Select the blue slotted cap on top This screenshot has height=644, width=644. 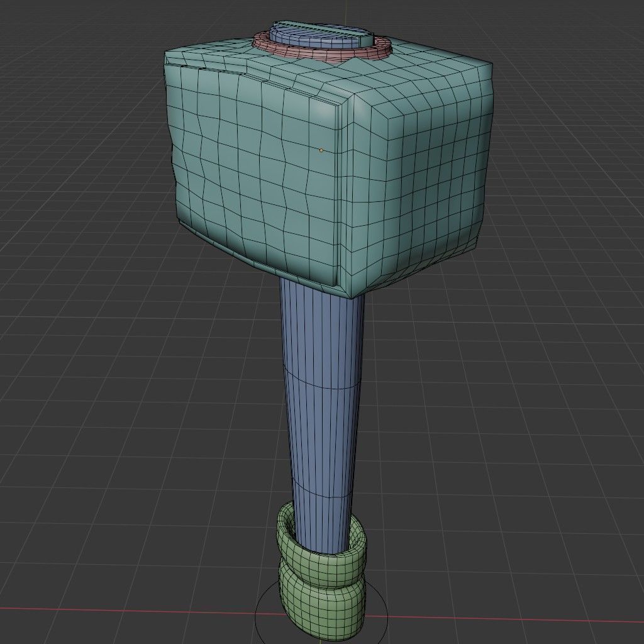(321, 34)
